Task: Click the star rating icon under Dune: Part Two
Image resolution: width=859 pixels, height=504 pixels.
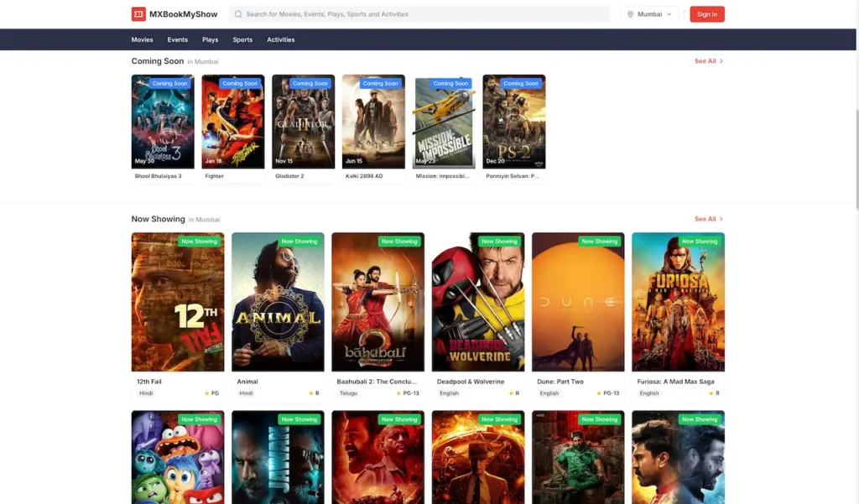Action: [x=599, y=393]
